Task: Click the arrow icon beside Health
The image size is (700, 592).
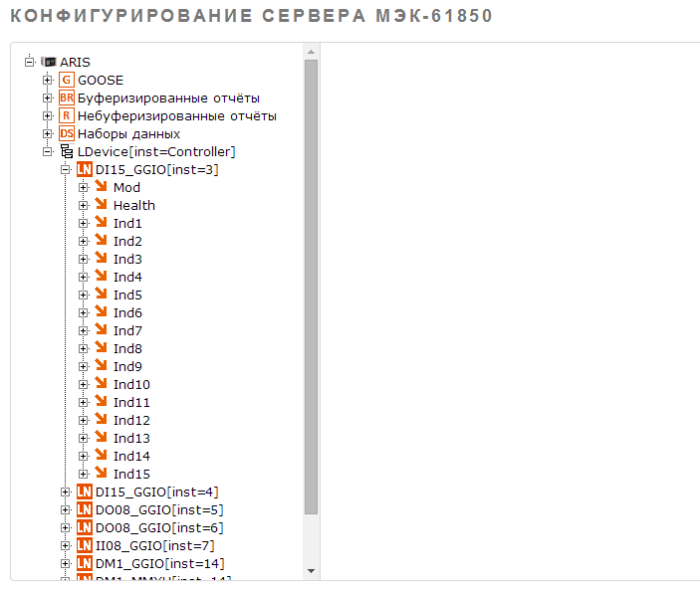Action: coord(102,204)
